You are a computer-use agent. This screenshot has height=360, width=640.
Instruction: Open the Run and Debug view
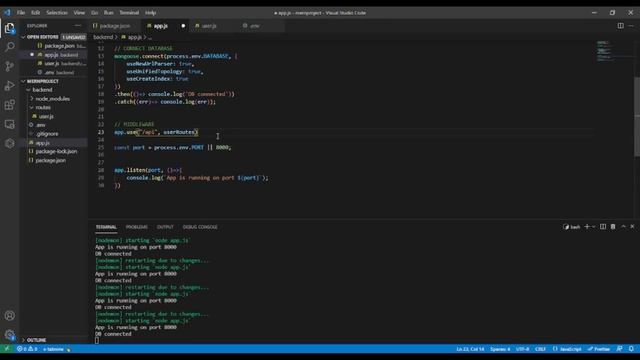[9, 86]
